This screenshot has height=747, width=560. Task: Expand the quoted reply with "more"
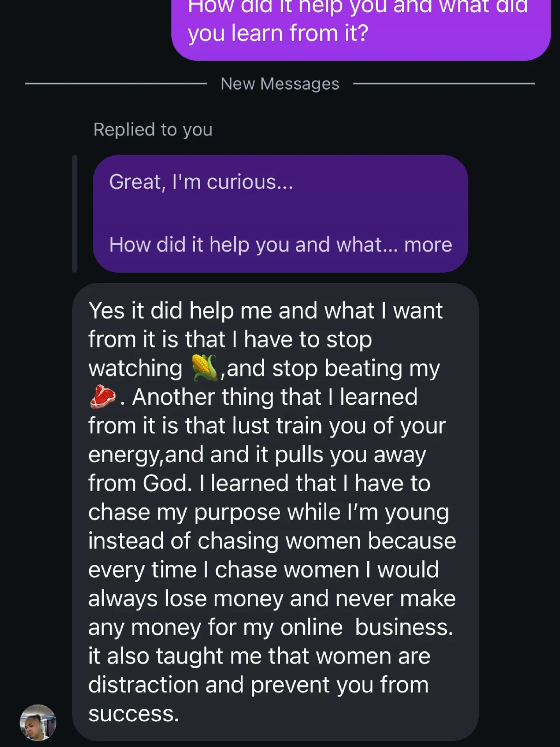(x=428, y=245)
